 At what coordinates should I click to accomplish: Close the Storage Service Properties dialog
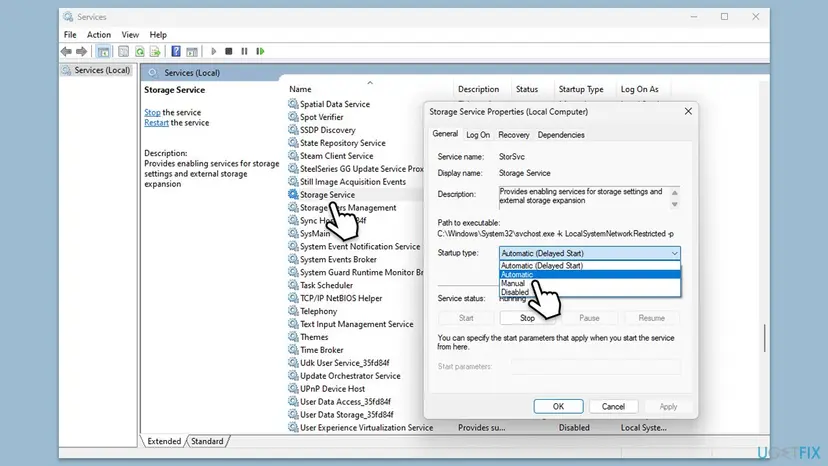tap(688, 111)
